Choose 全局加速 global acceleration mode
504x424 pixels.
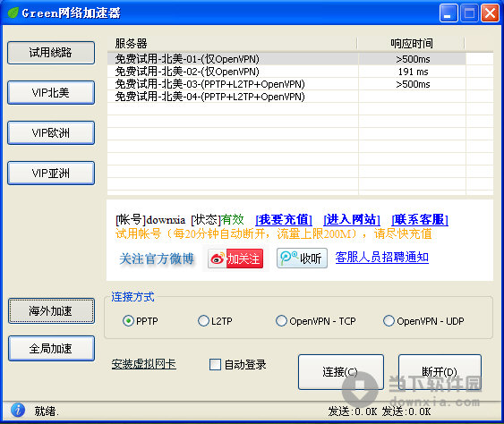click(x=51, y=349)
